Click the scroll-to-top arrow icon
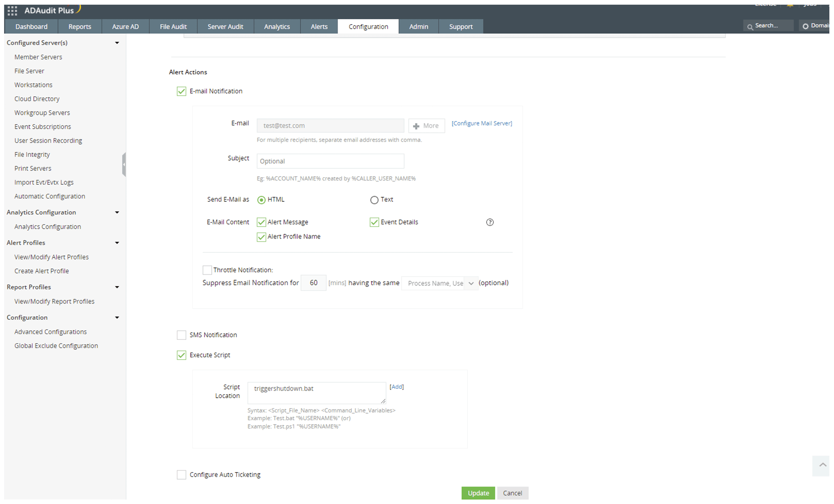The image size is (834, 504). pyautogui.click(x=822, y=465)
